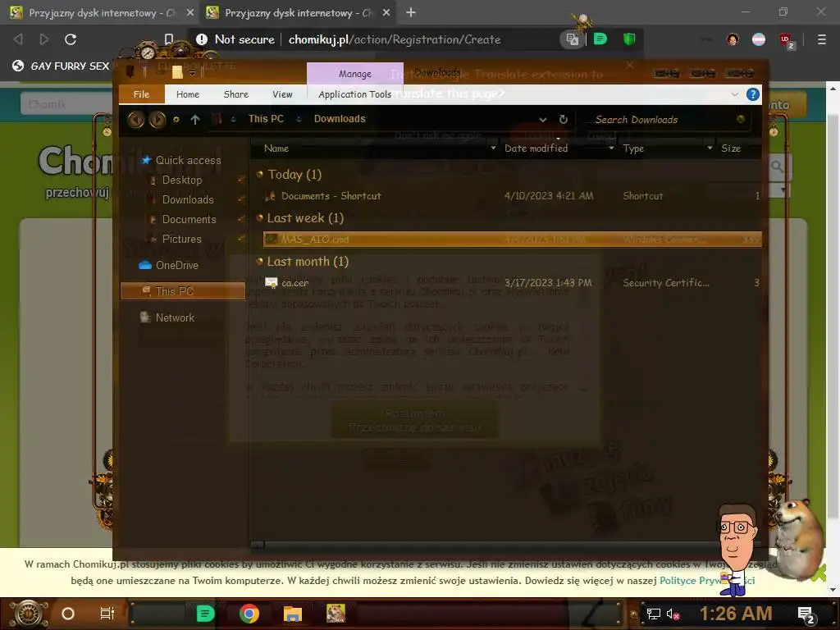Image resolution: width=840 pixels, height=630 pixels.
Task: Click the striped flag extension icon
Action: click(759, 39)
